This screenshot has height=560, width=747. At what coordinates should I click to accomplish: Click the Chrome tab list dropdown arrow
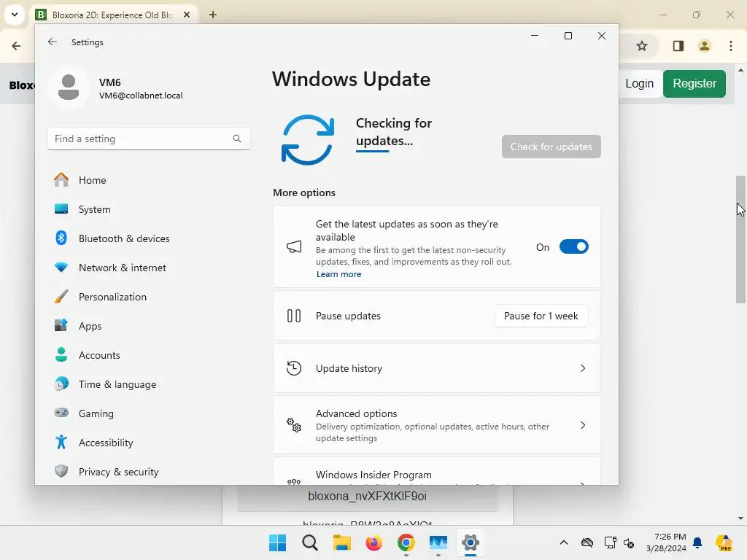tap(15, 15)
